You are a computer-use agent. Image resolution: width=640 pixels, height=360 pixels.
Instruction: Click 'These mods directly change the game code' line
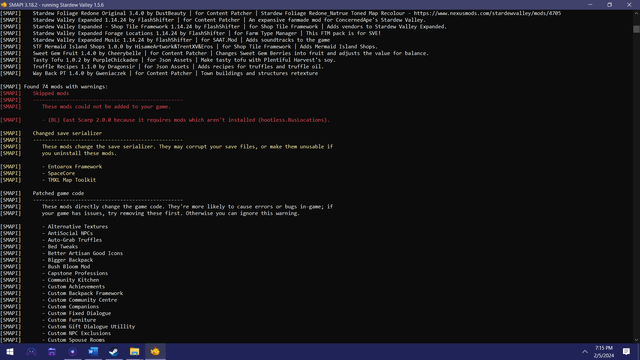coord(187,207)
